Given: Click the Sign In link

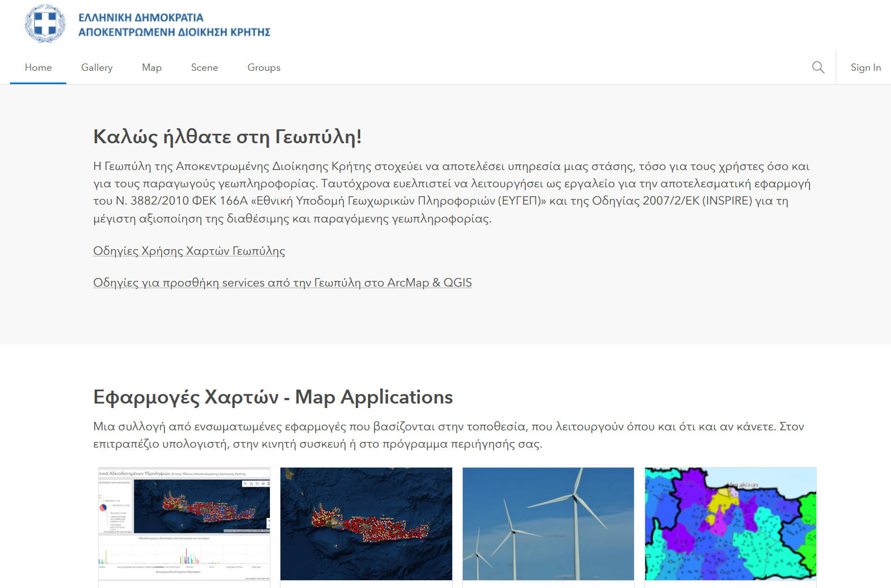Looking at the screenshot, I should pos(865,67).
